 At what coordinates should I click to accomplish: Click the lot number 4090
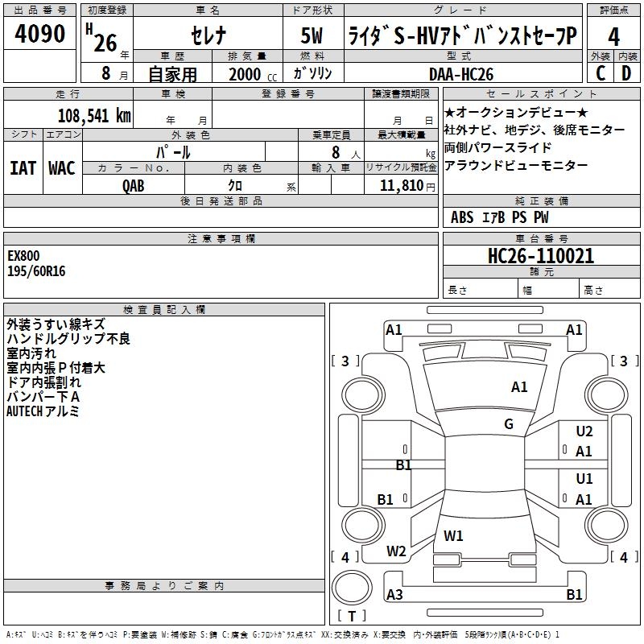pos(39,34)
